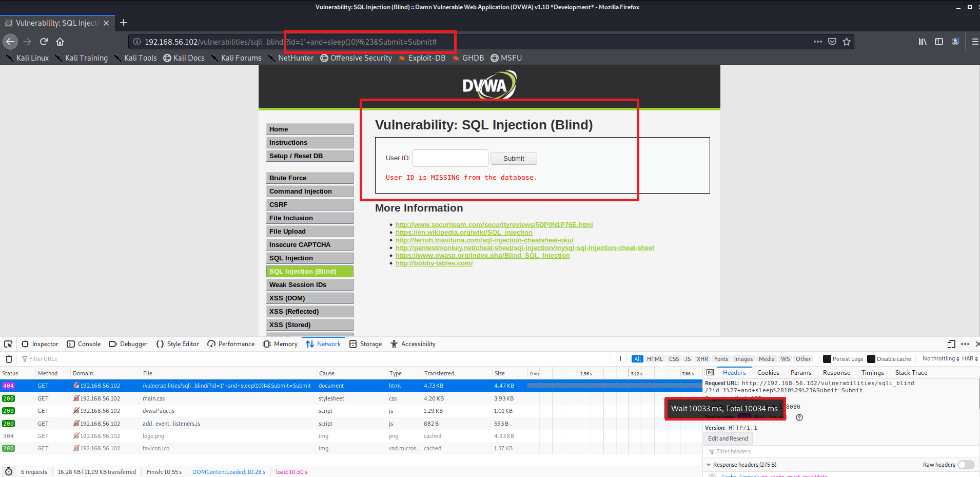The height and width of the screenshot is (477, 980).
Task: Open the Kali Linux bookmark
Action: [x=27, y=58]
